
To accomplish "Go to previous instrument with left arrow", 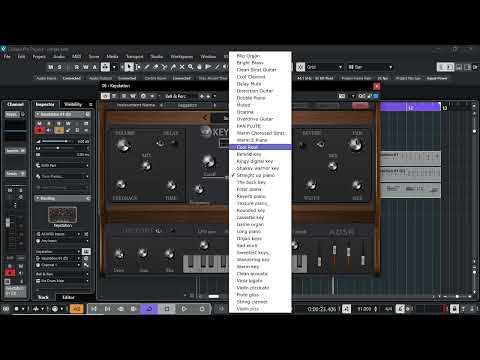I will coord(161,105).
